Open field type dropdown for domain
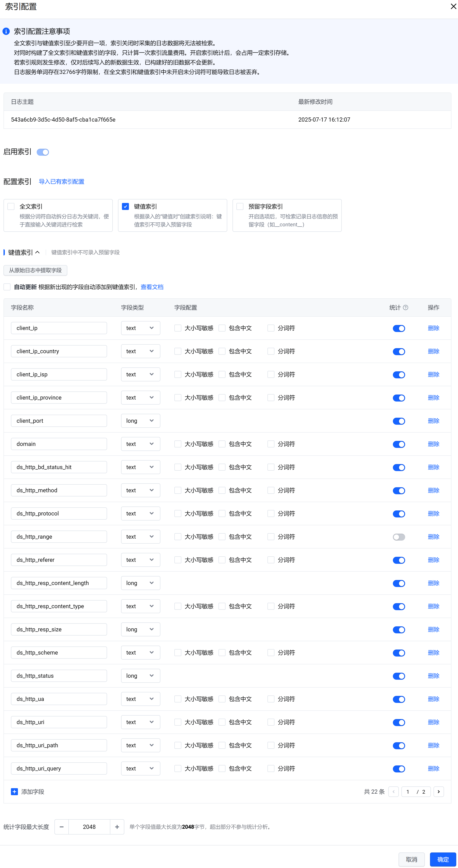The image size is (458, 868). click(x=141, y=444)
